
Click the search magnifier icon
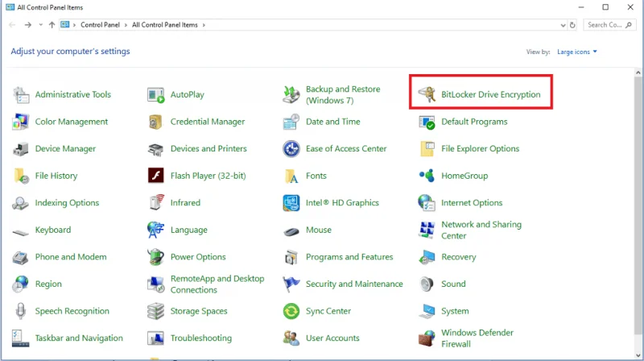click(x=629, y=25)
